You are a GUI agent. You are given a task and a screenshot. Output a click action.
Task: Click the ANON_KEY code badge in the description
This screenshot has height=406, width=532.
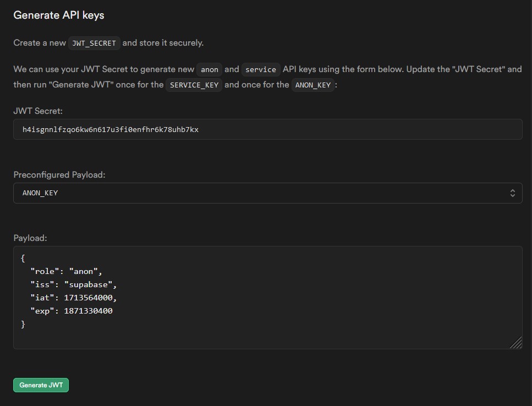point(313,85)
